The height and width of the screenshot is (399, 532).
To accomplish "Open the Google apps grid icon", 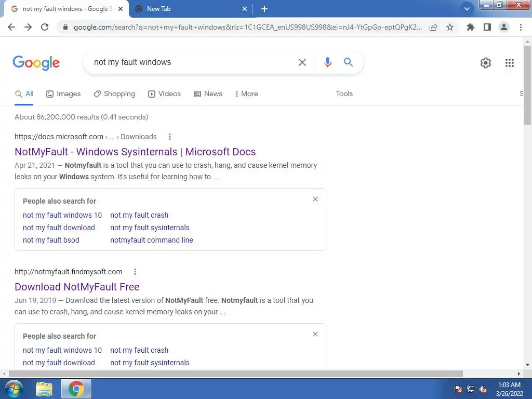I will [510, 63].
